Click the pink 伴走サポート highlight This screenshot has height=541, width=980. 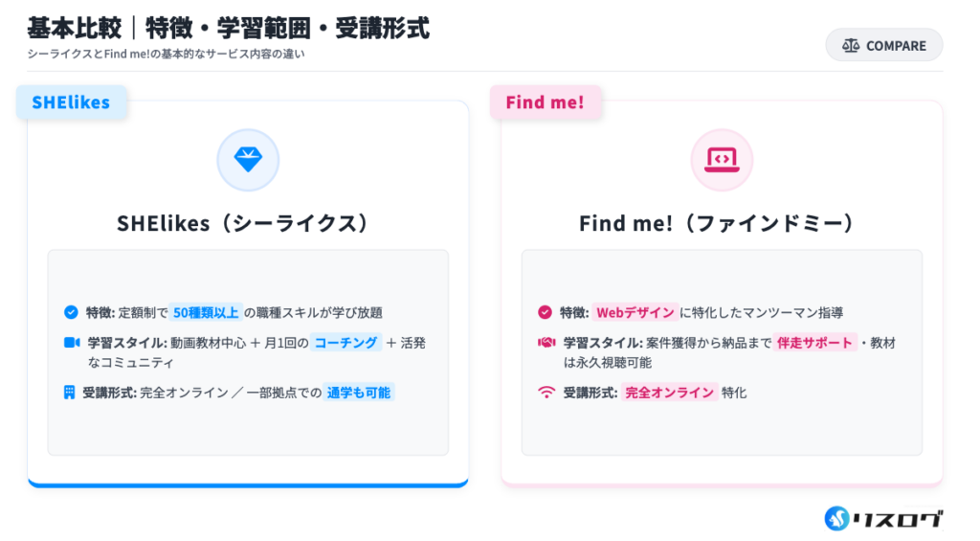pyautogui.click(x=814, y=343)
